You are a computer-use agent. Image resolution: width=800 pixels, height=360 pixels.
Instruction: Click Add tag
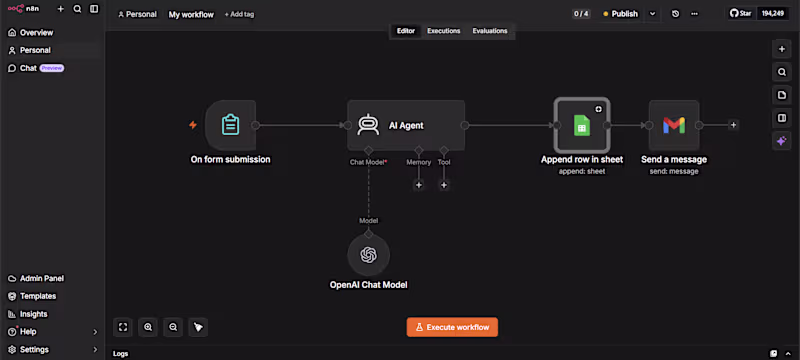pyautogui.click(x=239, y=14)
